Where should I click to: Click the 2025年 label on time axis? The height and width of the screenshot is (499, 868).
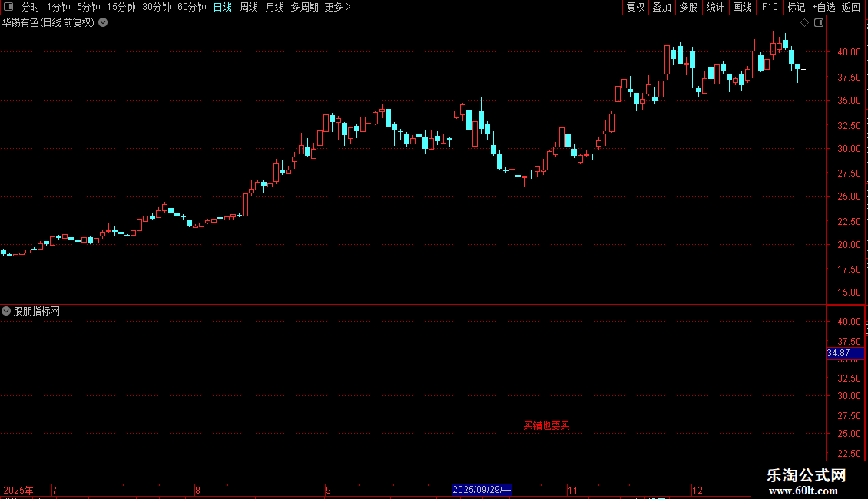pyautogui.click(x=18, y=490)
